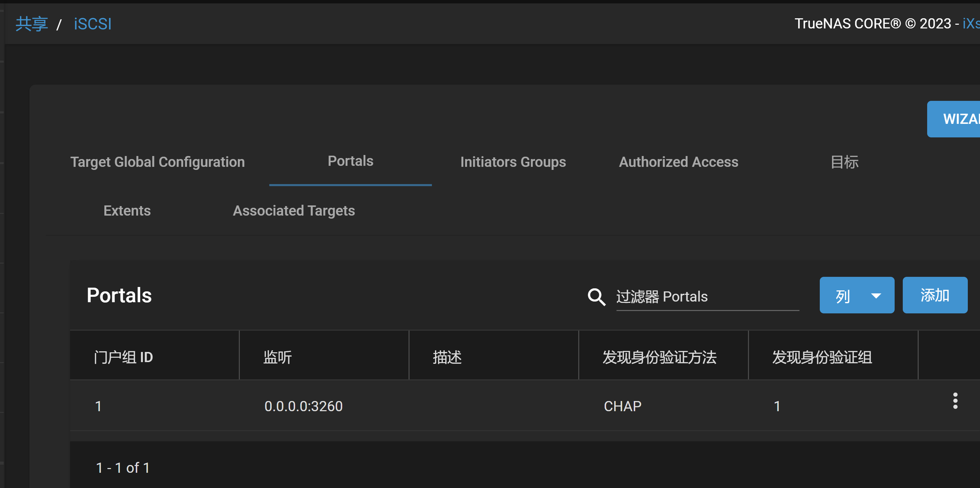Viewport: 980px width, 488px height.
Task: Open the iXsystems link in header
Action: pyautogui.click(x=971, y=24)
